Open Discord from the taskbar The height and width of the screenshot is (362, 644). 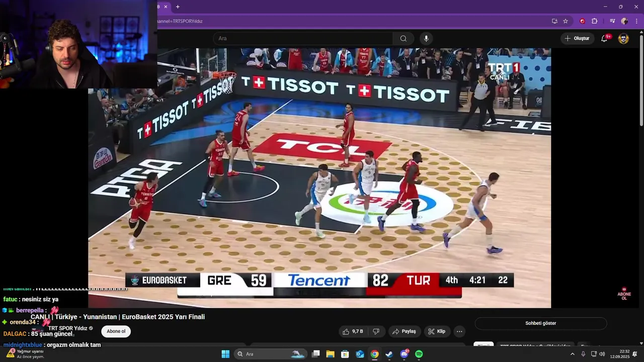coord(404,354)
